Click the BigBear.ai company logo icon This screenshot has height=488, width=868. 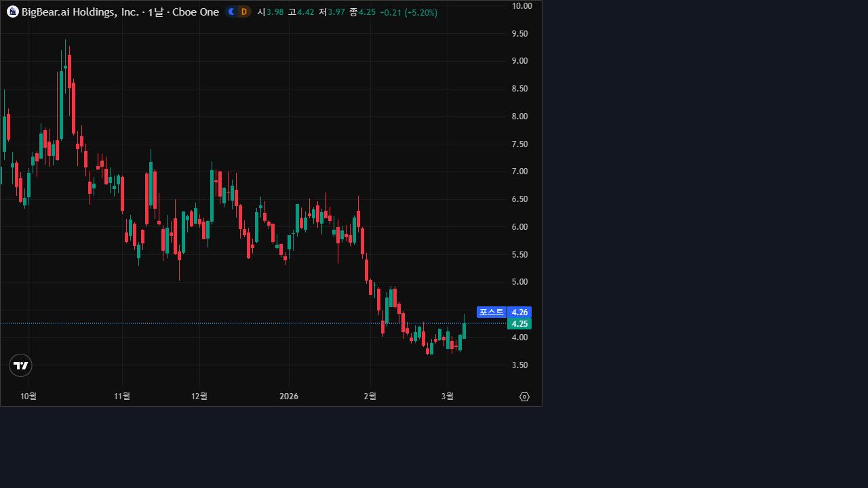click(12, 12)
